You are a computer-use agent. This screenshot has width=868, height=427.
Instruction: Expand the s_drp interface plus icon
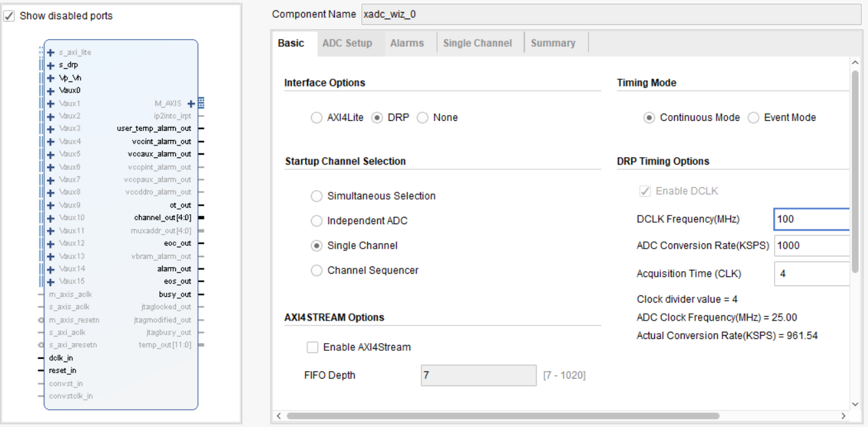click(51, 65)
